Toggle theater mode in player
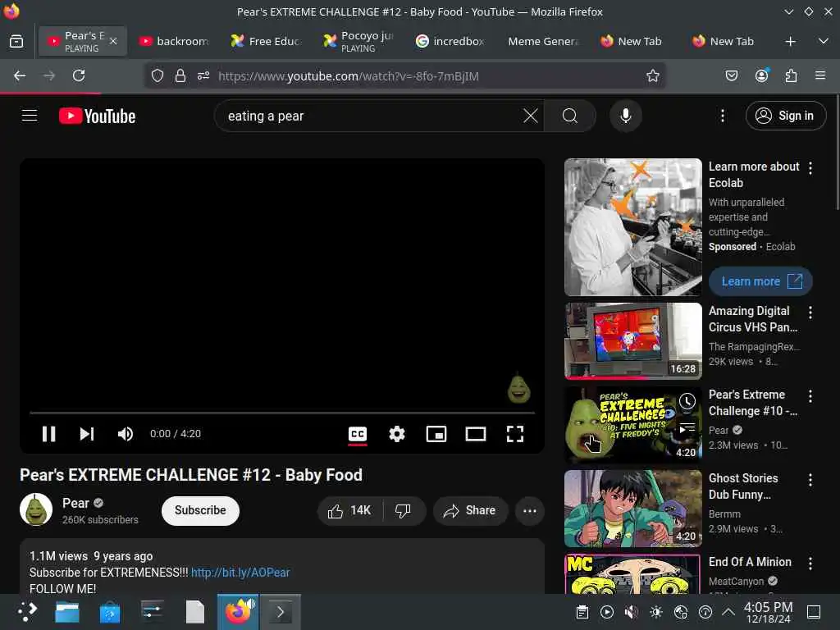 coord(476,434)
